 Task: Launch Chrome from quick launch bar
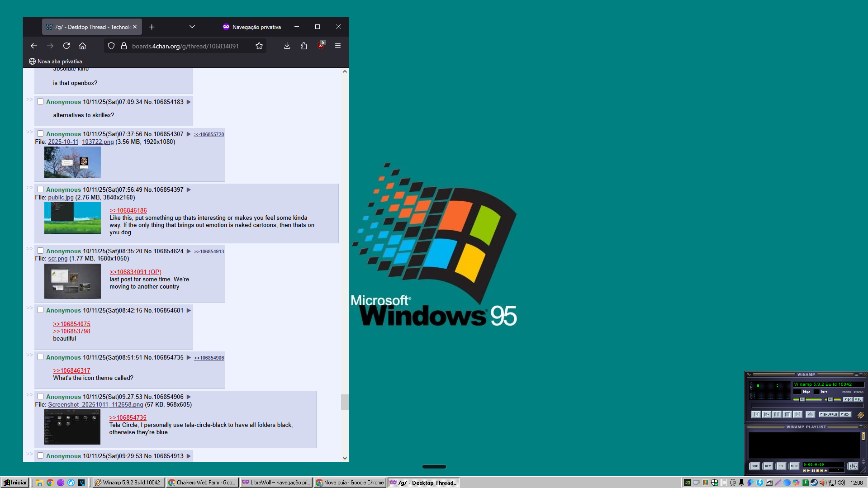(x=50, y=483)
